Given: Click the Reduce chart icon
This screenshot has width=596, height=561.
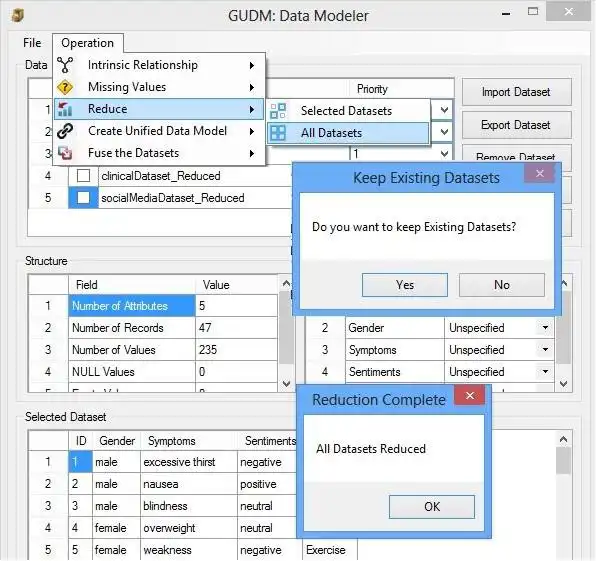Looking at the screenshot, I should (65, 109).
